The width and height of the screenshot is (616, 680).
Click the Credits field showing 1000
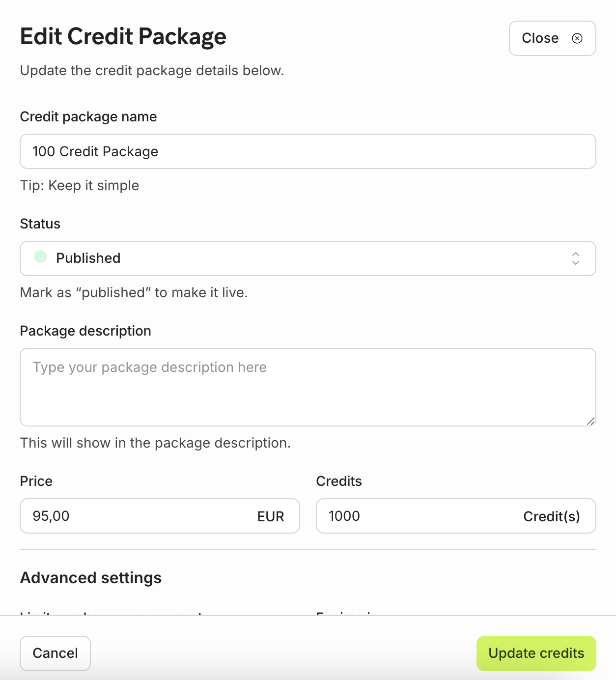click(x=418, y=516)
